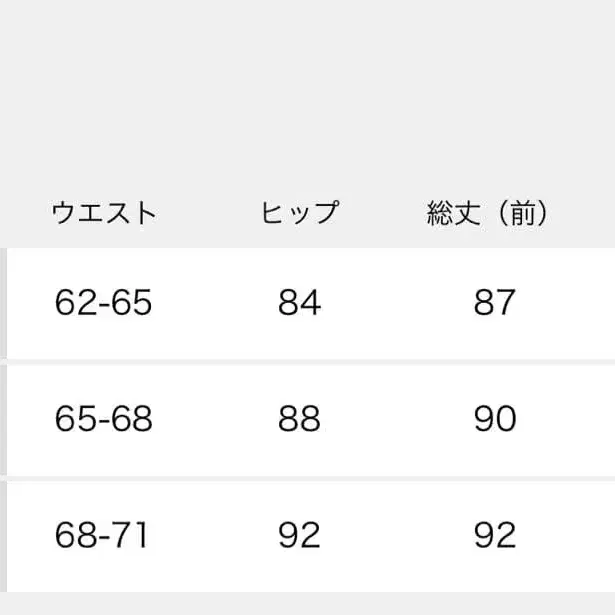Click gray left edge of 65-68 row
This screenshot has width=615, height=615.
coord(3,418)
